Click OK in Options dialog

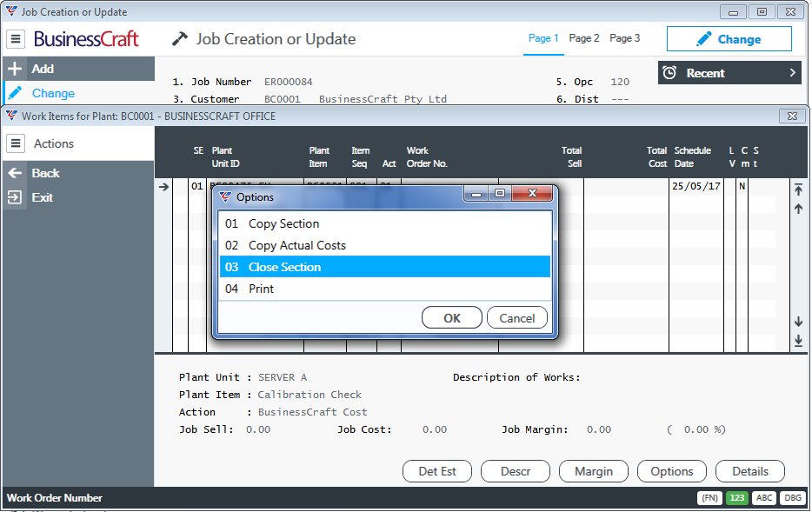(x=451, y=318)
